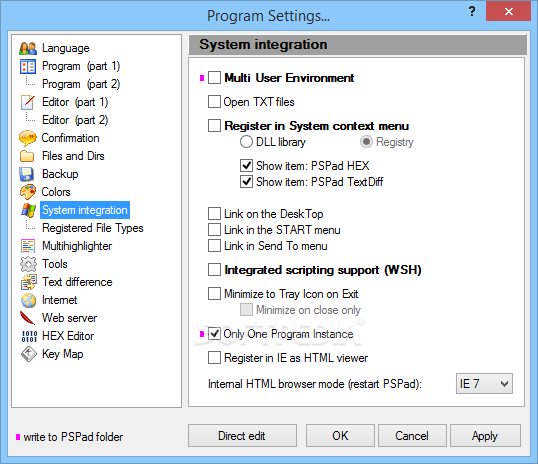Image resolution: width=538 pixels, height=464 pixels.
Task: Select the DLL library radio button
Action: [x=246, y=142]
